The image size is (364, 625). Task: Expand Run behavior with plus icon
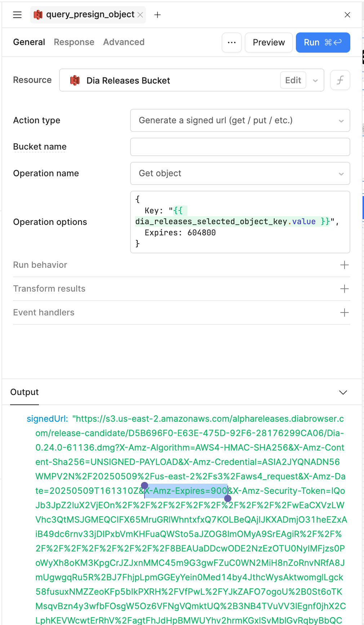(x=344, y=265)
